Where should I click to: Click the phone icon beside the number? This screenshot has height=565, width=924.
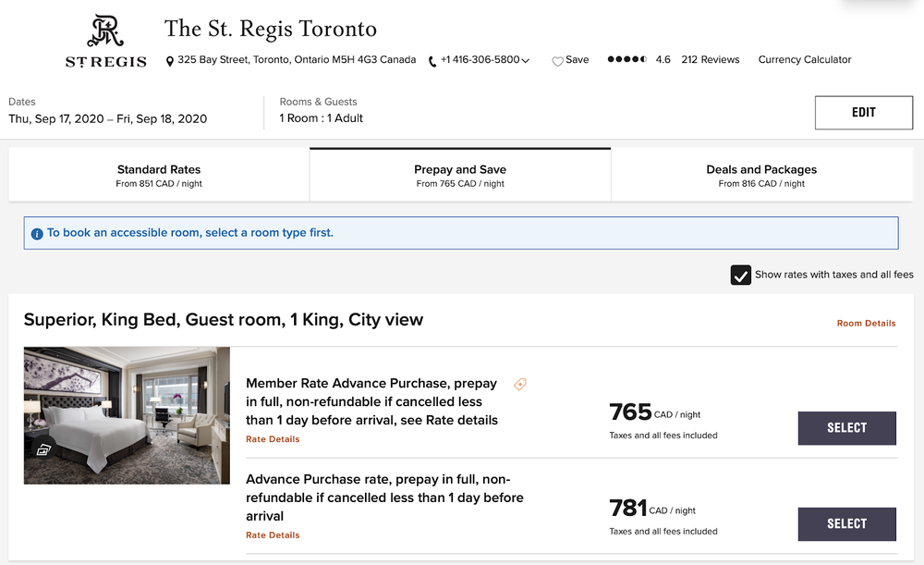click(432, 61)
